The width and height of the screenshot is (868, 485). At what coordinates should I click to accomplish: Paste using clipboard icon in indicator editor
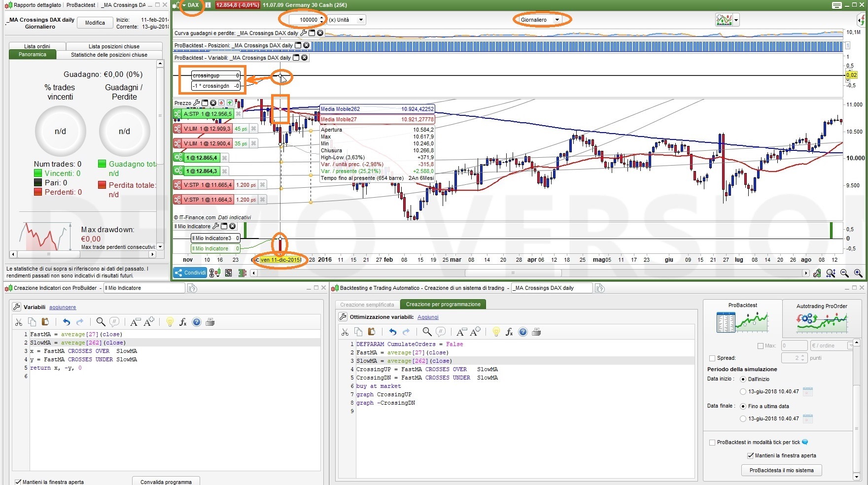pyautogui.click(x=45, y=322)
